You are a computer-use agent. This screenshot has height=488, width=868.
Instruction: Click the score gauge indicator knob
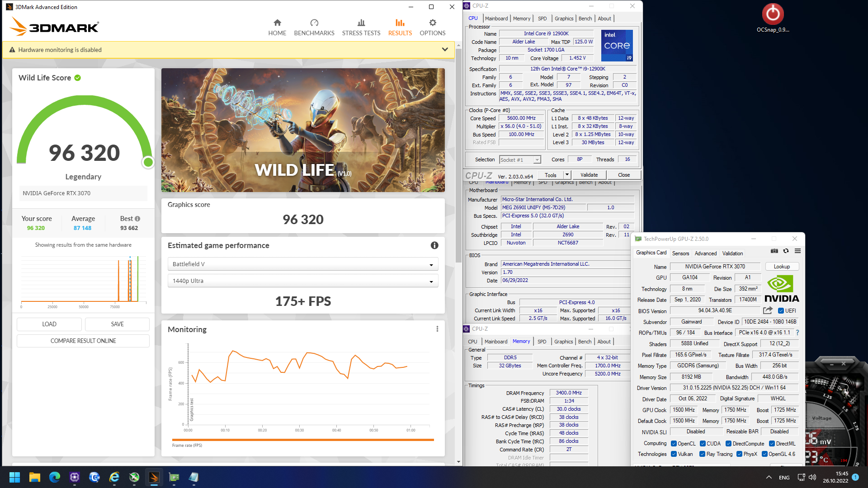(x=148, y=162)
